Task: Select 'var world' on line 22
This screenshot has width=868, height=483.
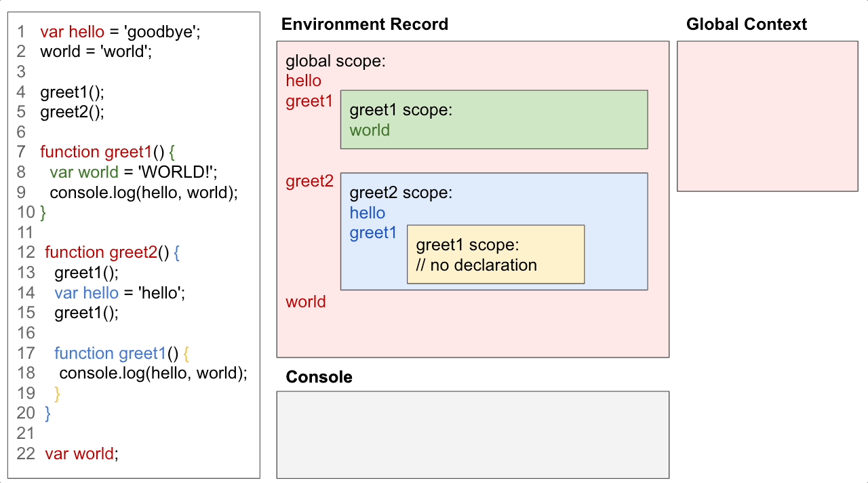Action: [80, 453]
